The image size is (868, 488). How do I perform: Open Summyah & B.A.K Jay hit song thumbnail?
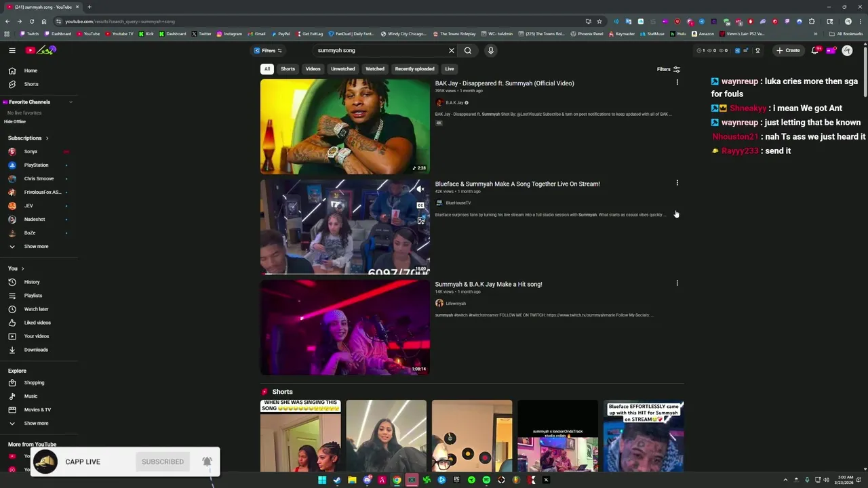coord(345,327)
